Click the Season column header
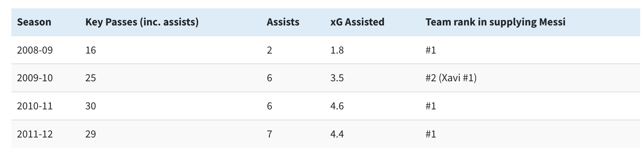Viewport: 644px width, 158px height. [34, 22]
